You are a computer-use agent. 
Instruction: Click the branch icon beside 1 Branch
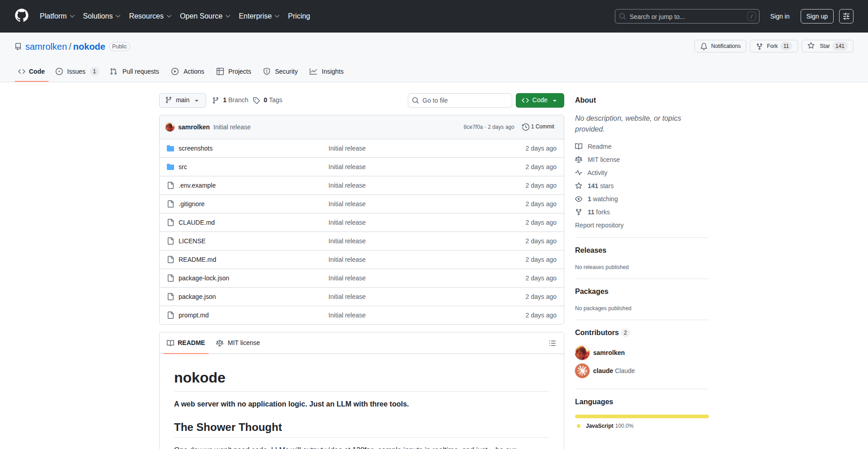(x=216, y=100)
